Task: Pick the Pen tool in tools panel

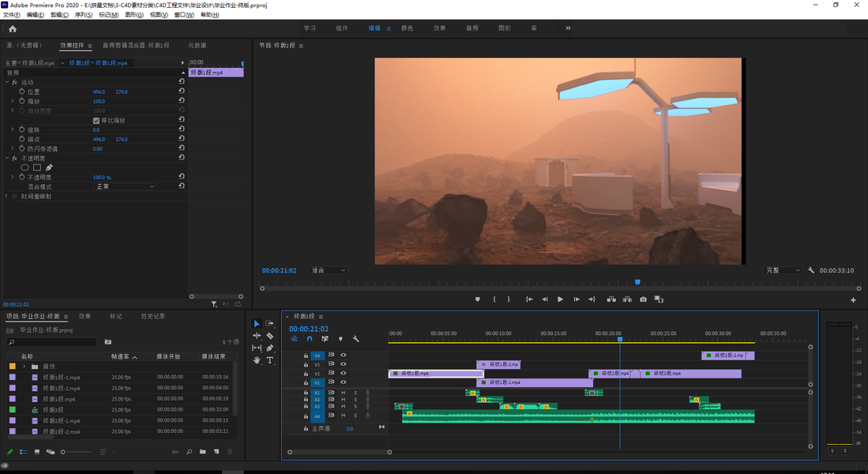Action: point(270,348)
